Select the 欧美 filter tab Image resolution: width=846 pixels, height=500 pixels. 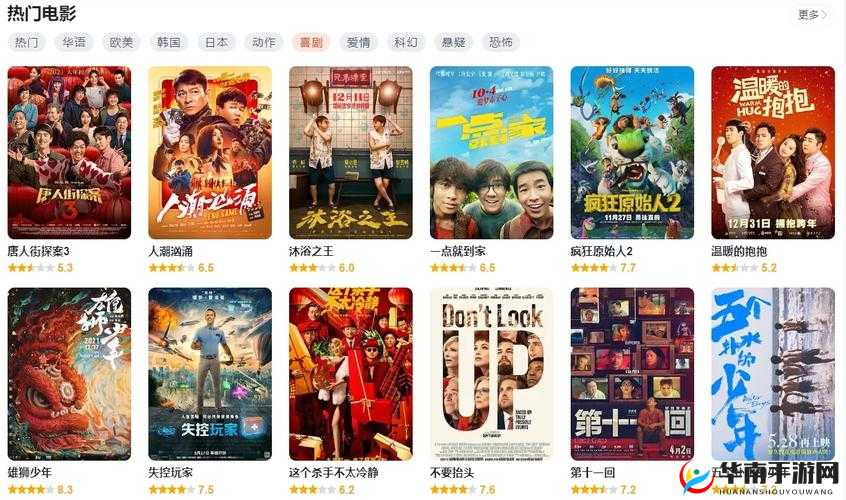click(121, 42)
